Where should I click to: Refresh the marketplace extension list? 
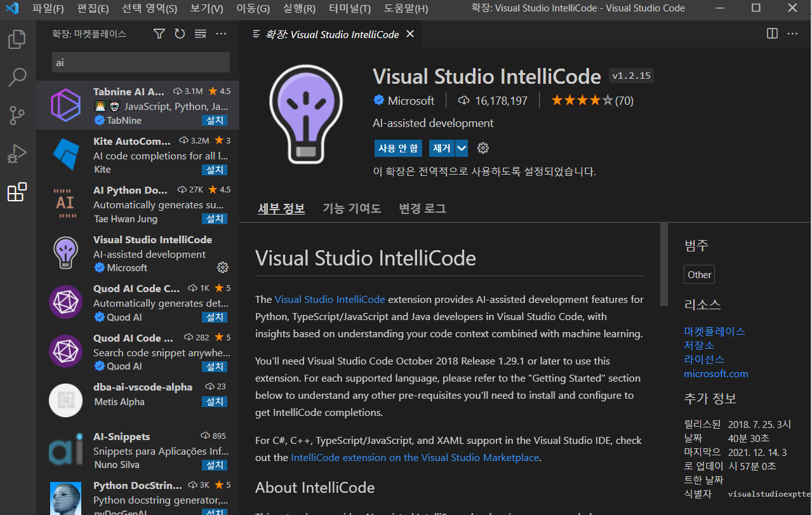click(x=180, y=34)
